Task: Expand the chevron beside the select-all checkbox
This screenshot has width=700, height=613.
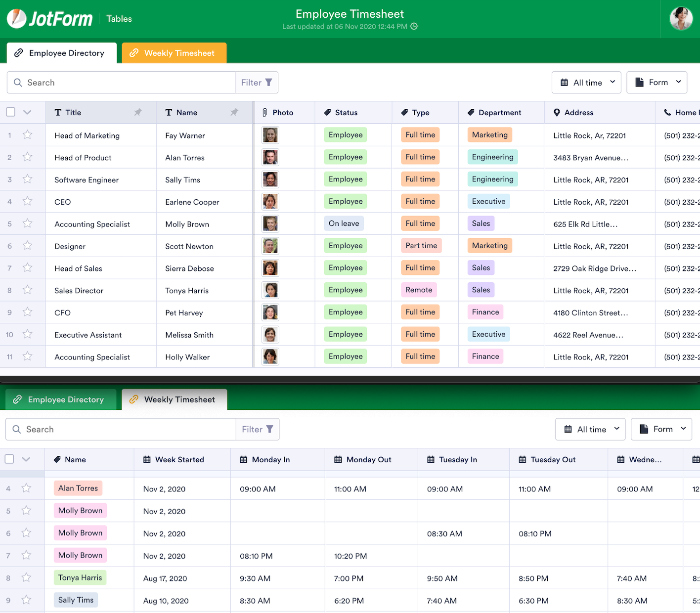Action: coord(27,112)
